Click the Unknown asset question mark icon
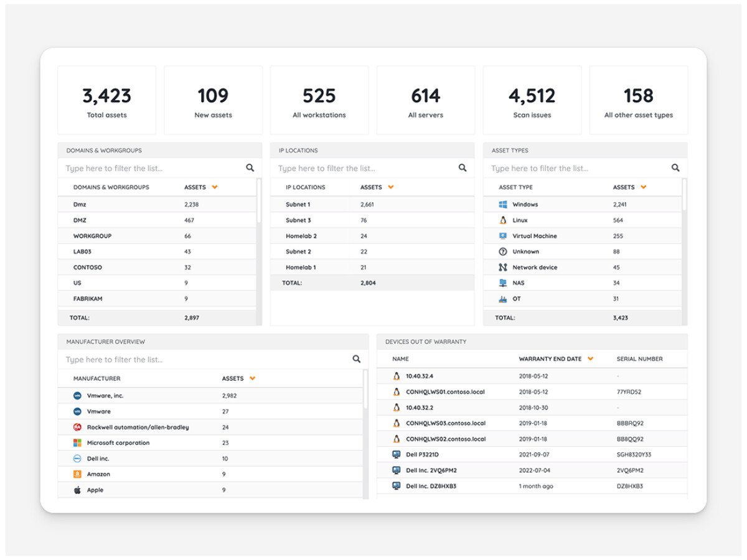 click(503, 252)
